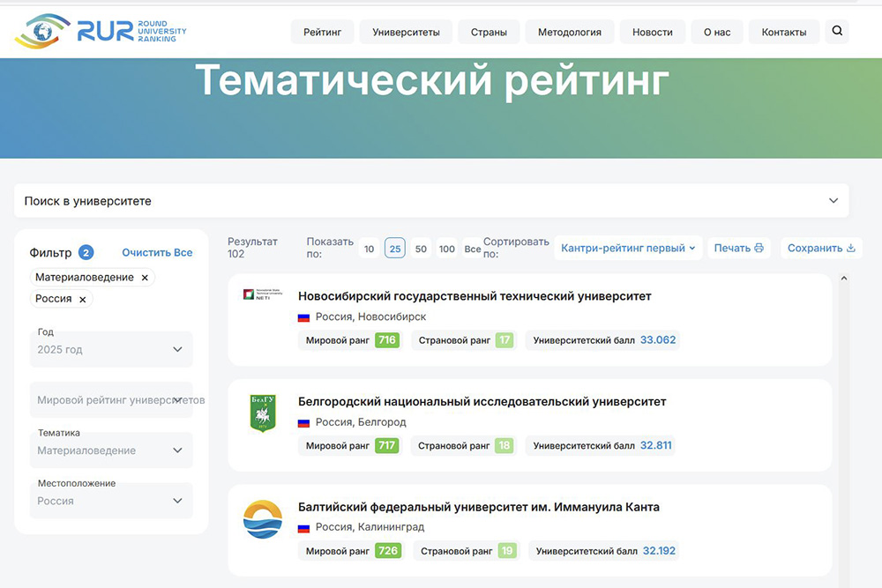Screen dimensions: 882x588
Task: Open the Университеты menu item
Action: pyautogui.click(x=406, y=32)
